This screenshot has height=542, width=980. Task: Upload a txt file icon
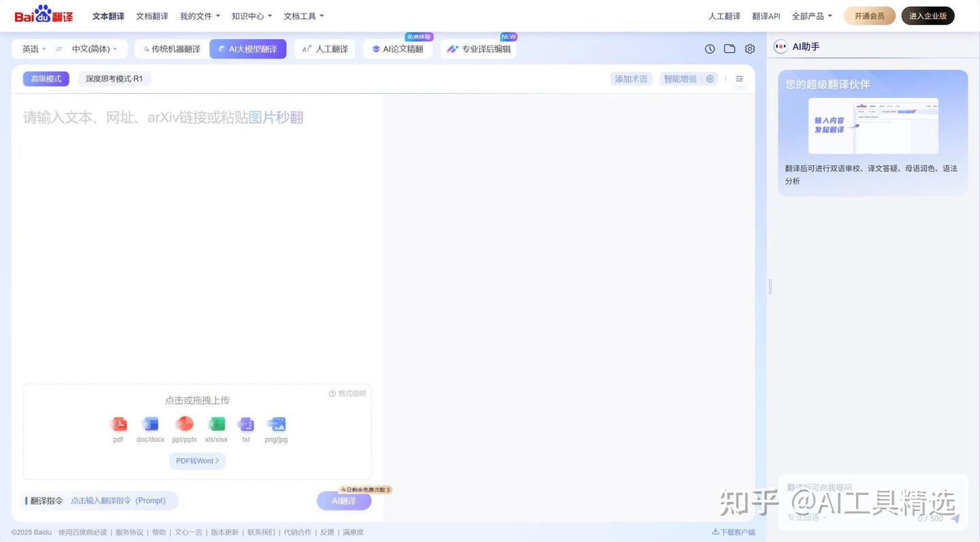click(246, 424)
